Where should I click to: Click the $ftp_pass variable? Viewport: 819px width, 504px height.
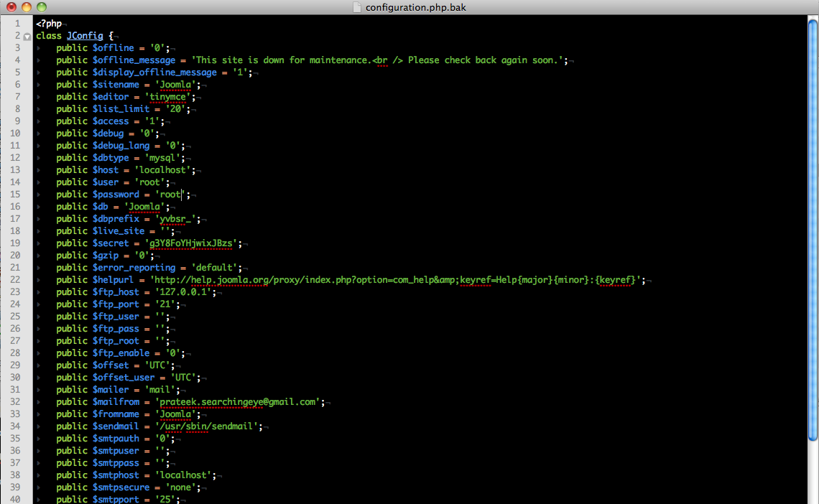click(116, 329)
